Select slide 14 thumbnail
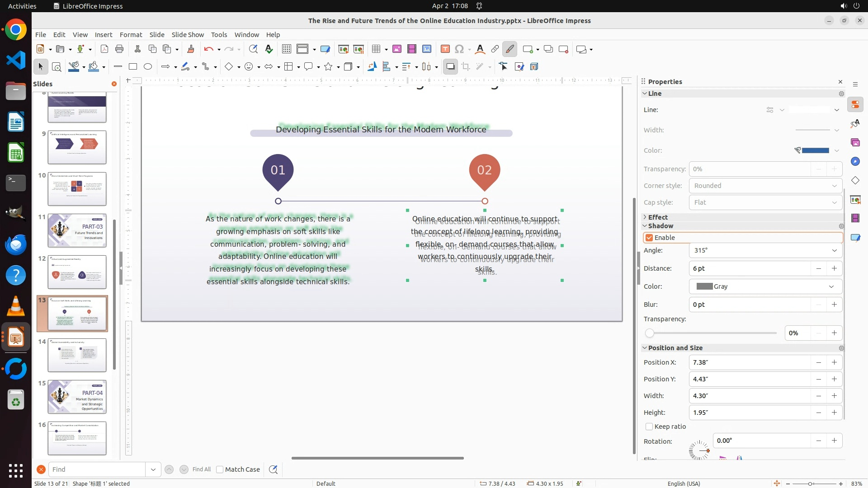 coord(77,355)
